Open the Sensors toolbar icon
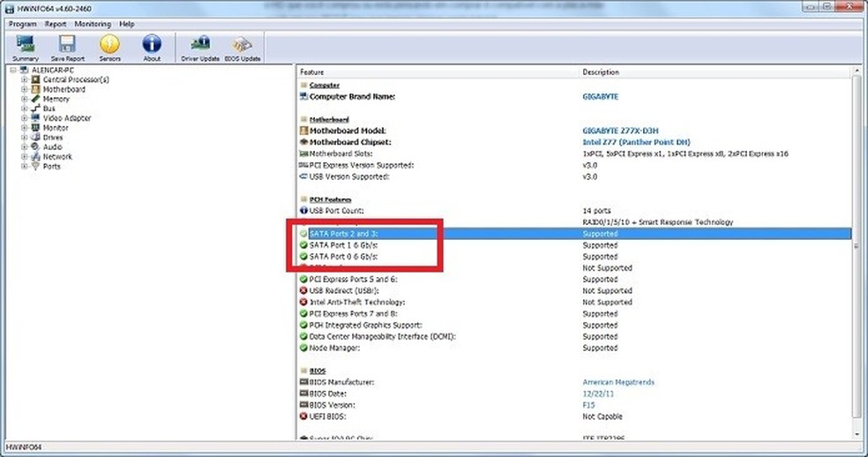The width and height of the screenshot is (868, 457). [109, 48]
